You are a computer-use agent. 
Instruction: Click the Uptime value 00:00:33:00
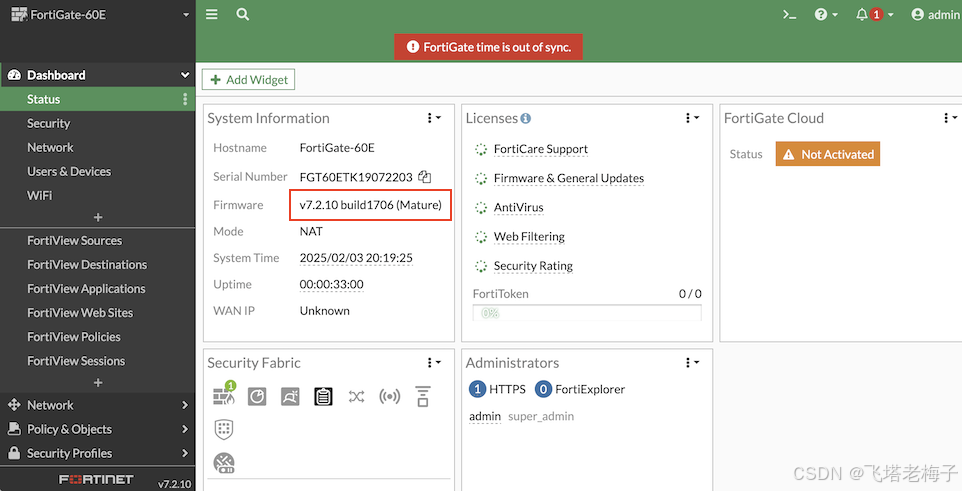(331, 284)
